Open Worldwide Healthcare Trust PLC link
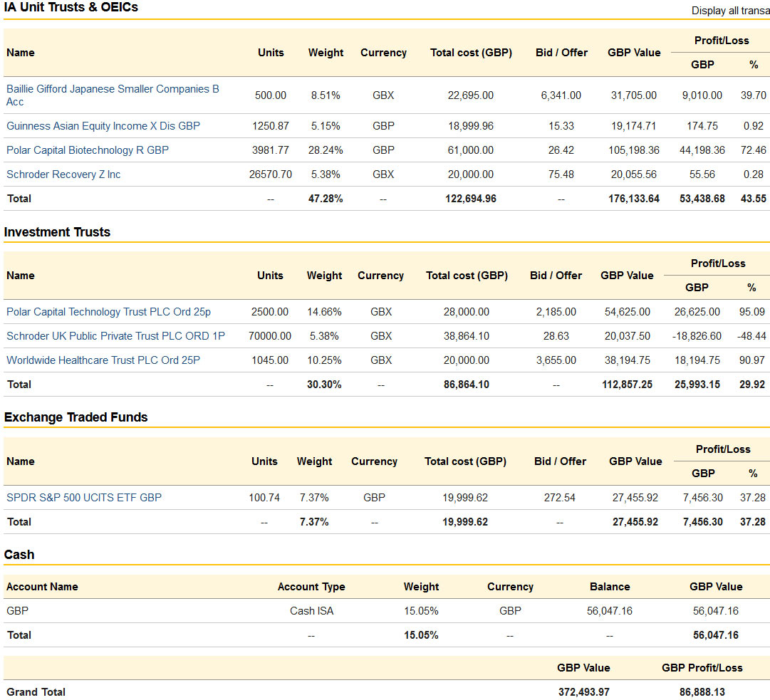 103,360
